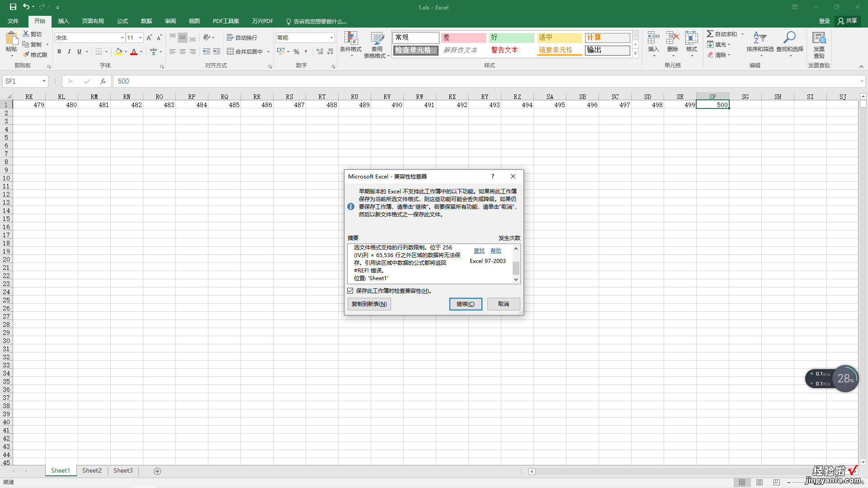Apply the 差 (Bad) cell style
The height and width of the screenshot is (488, 868).
coord(463,38)
